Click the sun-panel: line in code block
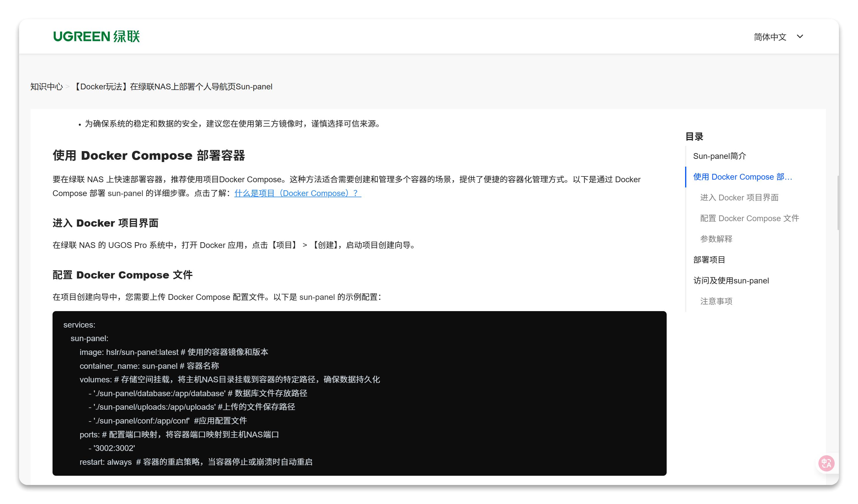The image size is (858, 504). (89, 338)
